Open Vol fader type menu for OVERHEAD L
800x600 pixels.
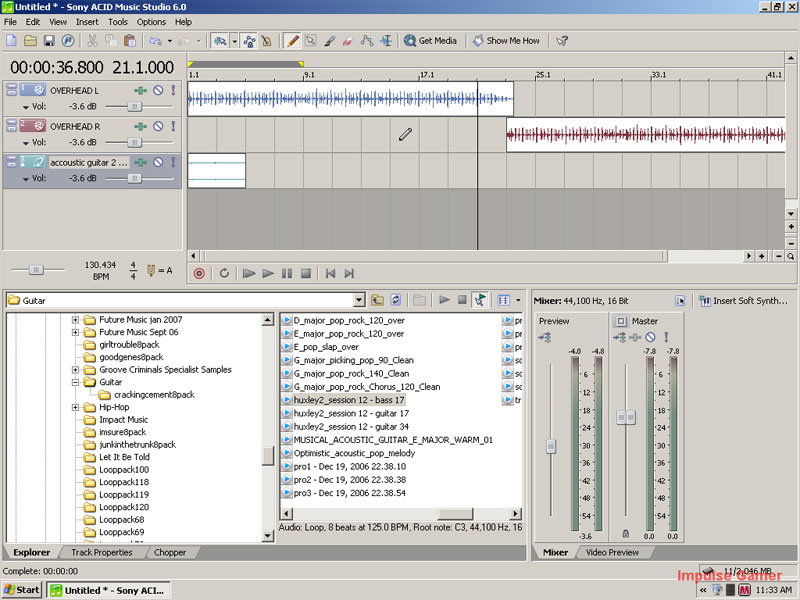click(26, 107)
